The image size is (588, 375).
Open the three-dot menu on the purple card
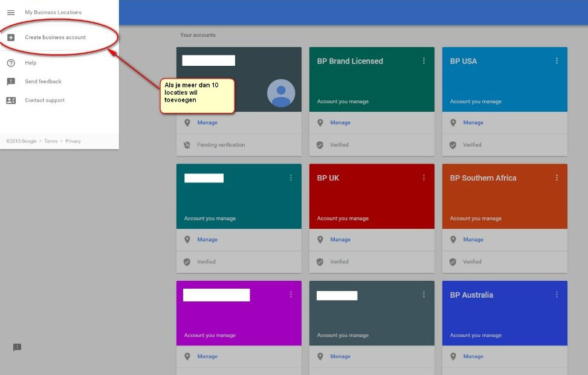(291, 295)
